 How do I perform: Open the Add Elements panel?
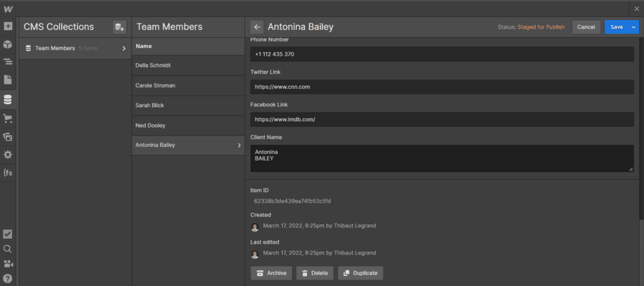[x=8, y=27]
